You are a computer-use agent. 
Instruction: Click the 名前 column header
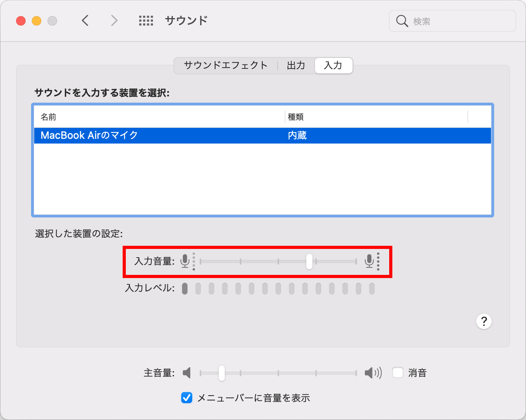(x=48, y=117)
